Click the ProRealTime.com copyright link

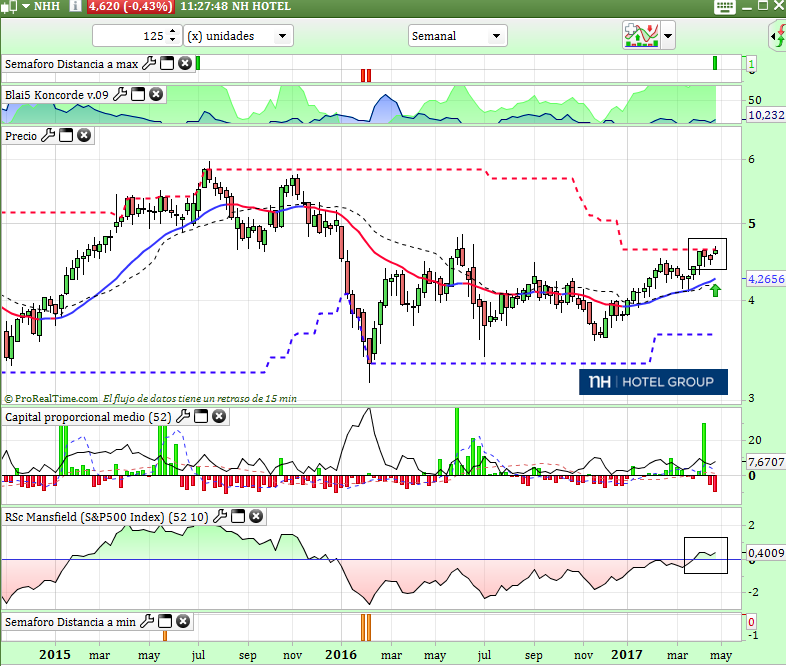coord(51,398)
